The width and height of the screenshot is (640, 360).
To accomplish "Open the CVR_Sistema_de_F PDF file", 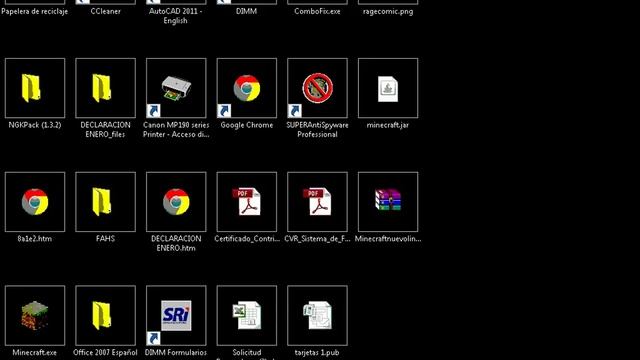I will 317,202.
